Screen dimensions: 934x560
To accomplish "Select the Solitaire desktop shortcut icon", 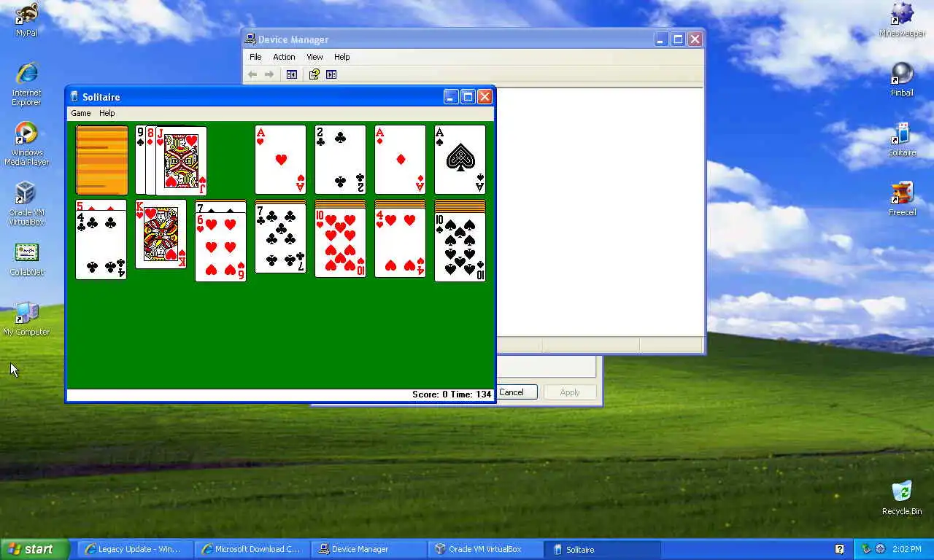I will click(902, 139).
